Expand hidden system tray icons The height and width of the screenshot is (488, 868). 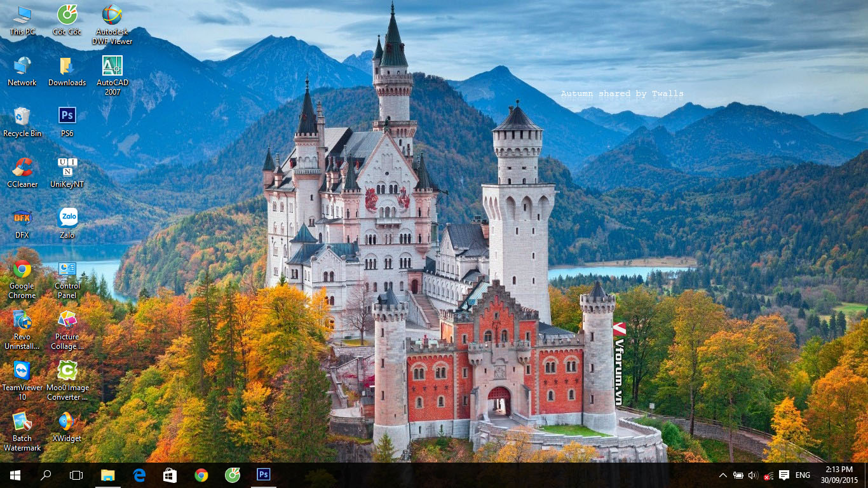tap(722, 475)
